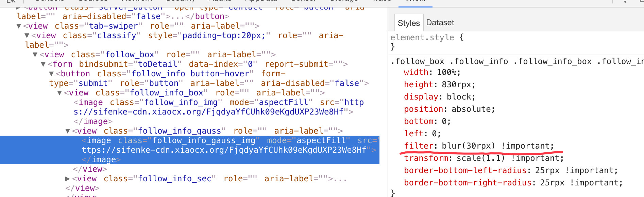Image resolution: width=644 pixels, height=197 pixels.
Task: Click the border-bottom-left-radius property name
Action: click(x=465, y=171)
